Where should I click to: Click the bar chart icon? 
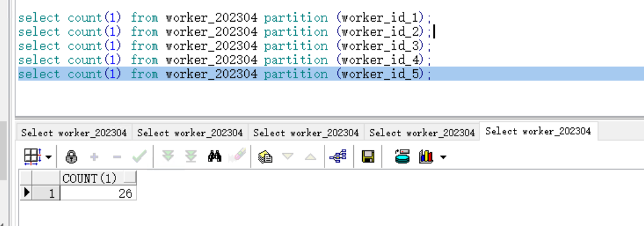[427, 156]
